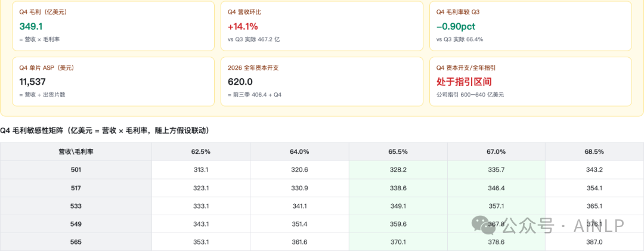
Task: Select the 341.1 table cell
Action: coord(299,206)
